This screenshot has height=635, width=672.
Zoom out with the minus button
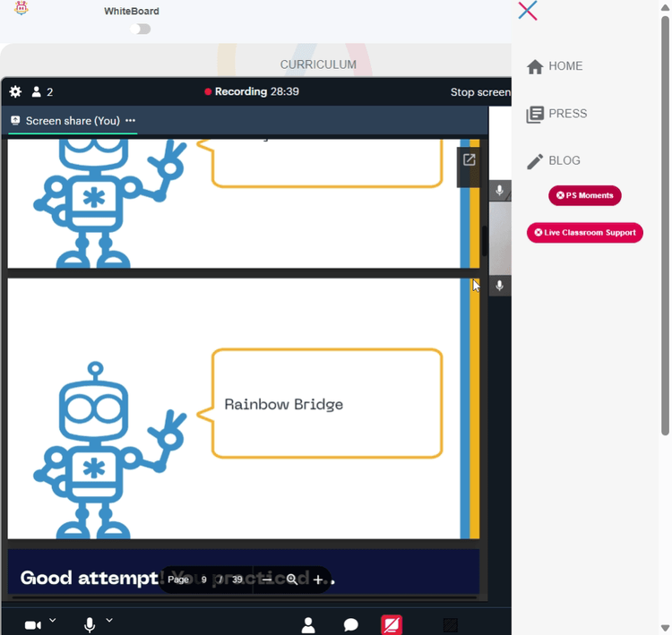[x=267, y=579]
